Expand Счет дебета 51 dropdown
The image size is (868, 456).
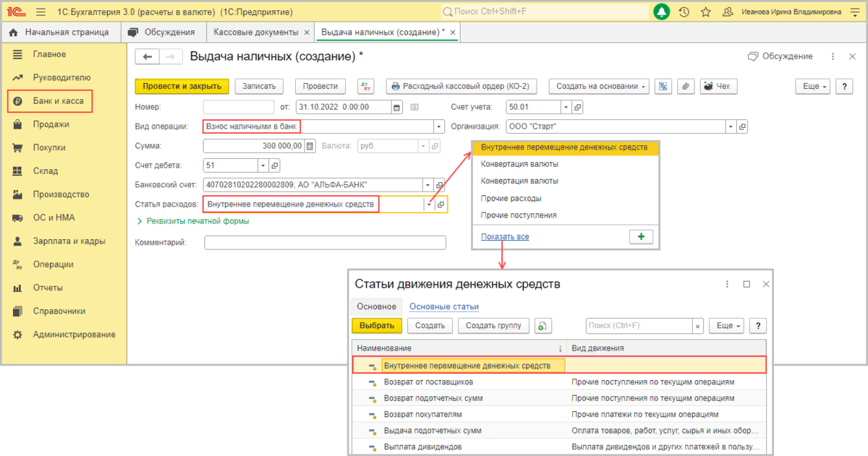pos(262,165)
